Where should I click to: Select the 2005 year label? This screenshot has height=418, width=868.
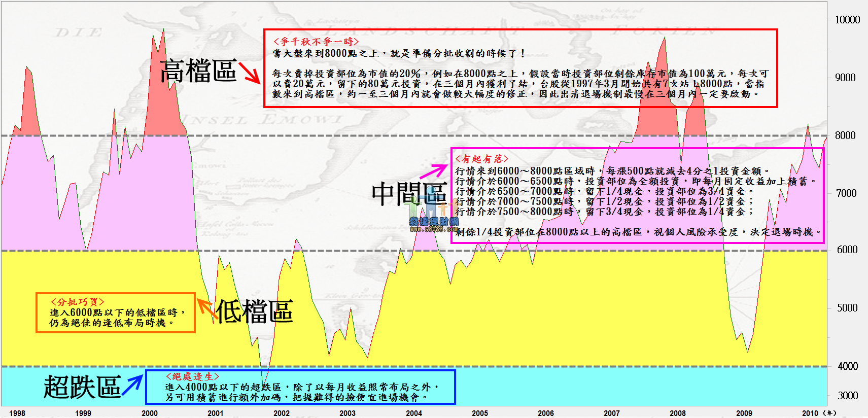click(x=480, y=413)
